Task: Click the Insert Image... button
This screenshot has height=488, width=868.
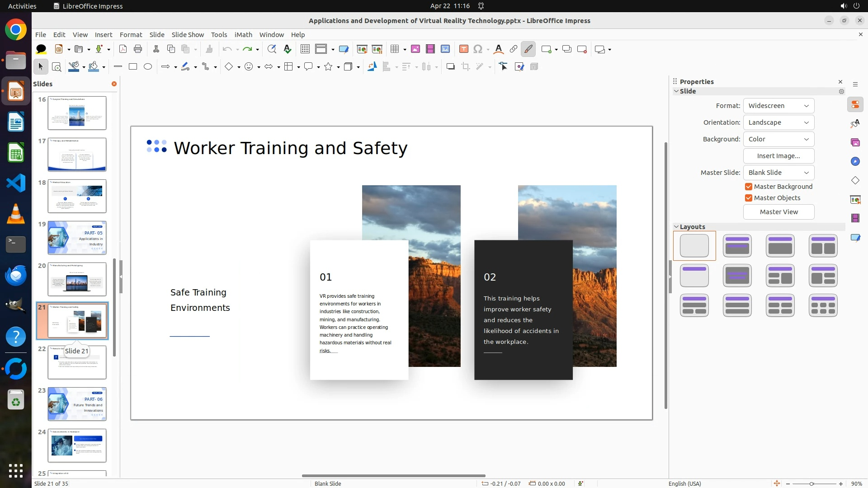Action: tap(778, 156)
